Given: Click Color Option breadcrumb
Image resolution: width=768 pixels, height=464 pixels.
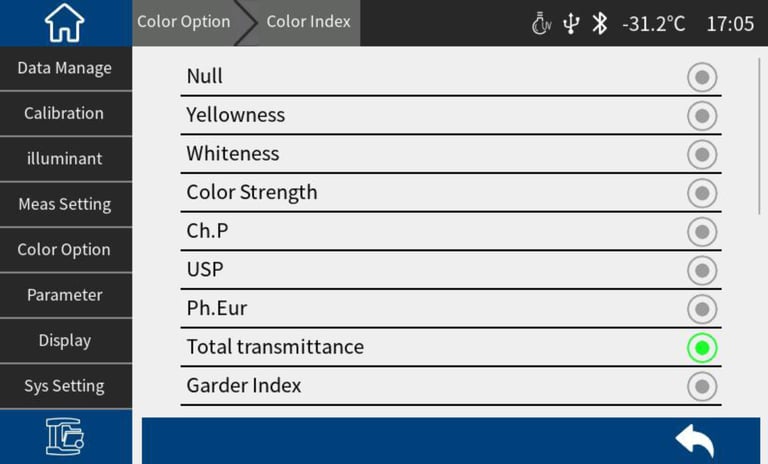Looking at the screenshot, I should tap(183, 22).
